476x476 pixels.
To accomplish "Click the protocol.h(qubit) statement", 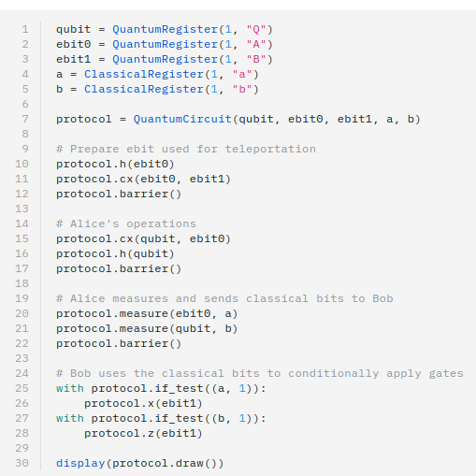I will (115, 253).
